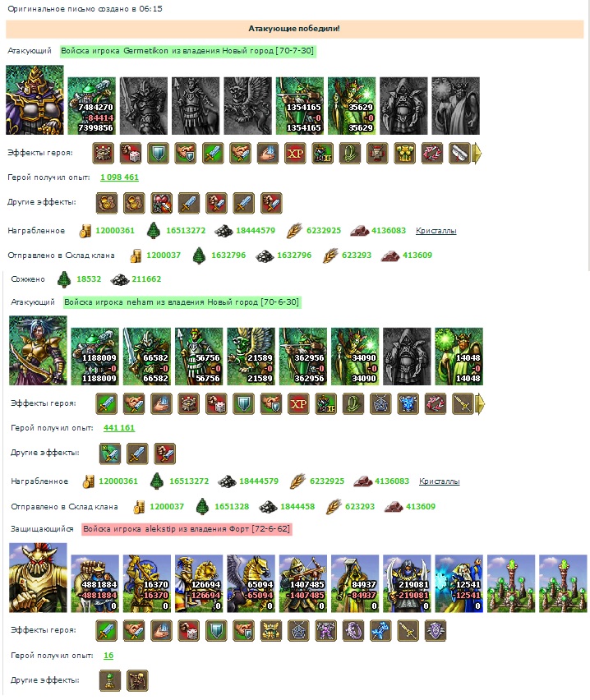Click XP icon in neham's hero effects
Image resolution: width=590 pixels, height=700 pixels.
coord(298,404)
